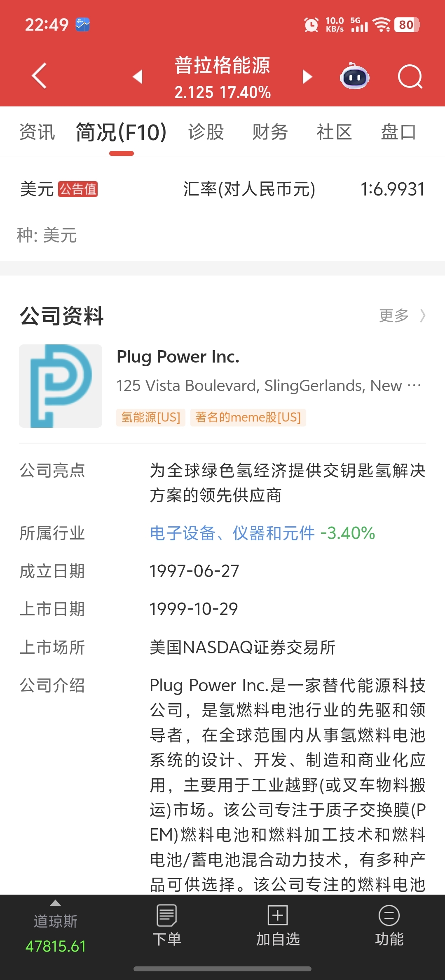Tap the 著名的meme股[US] tag
The image size is (445, 980).
(248, 417)
